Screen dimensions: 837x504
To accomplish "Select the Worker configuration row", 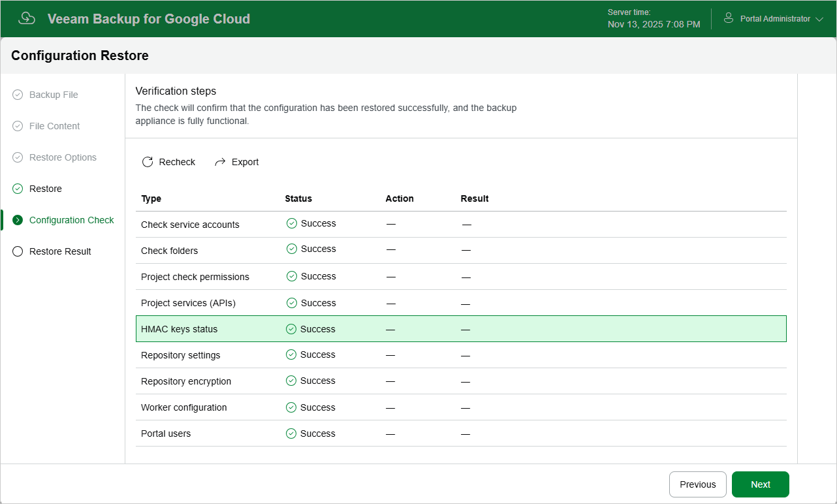I will click(x=461, y=407).
